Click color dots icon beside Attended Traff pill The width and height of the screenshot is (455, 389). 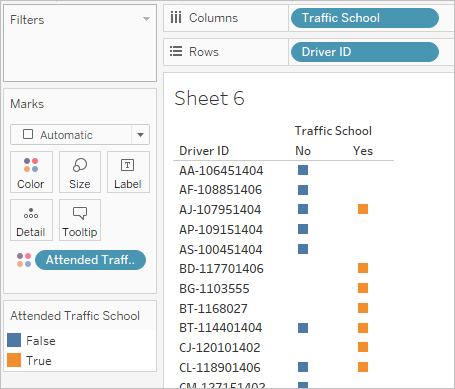(x=24, y=260)
